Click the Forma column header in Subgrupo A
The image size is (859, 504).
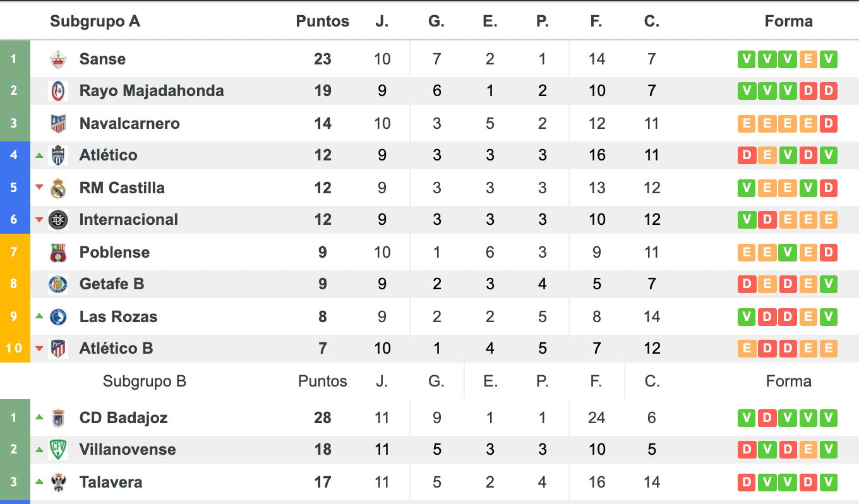pos(788,21)
